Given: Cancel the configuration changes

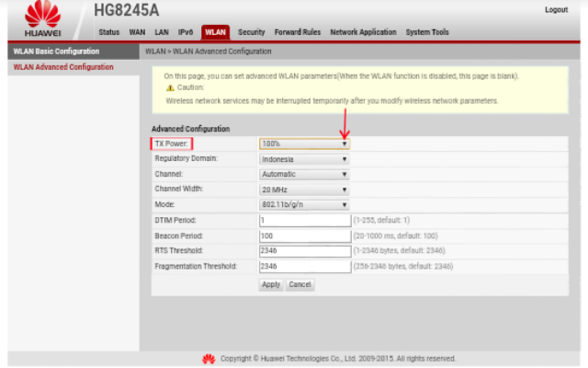Looking at the screenshot, I should click(x=300, y=284).
